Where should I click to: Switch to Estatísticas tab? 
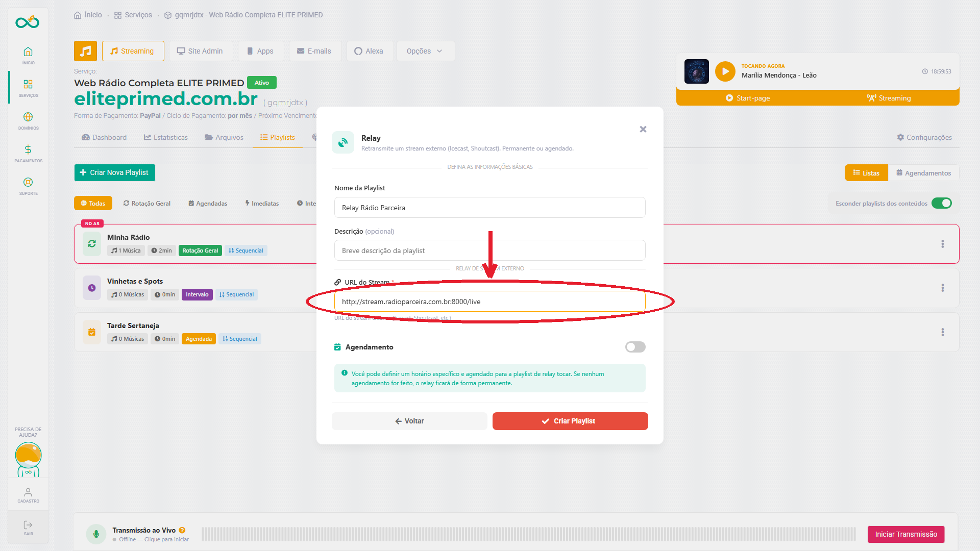(x=166, y=137)
